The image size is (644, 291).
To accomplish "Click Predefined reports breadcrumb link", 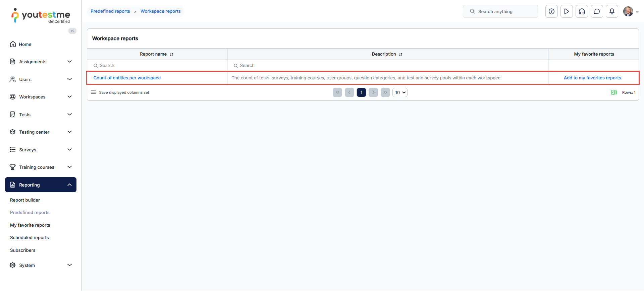I will (x=110, y=11).
